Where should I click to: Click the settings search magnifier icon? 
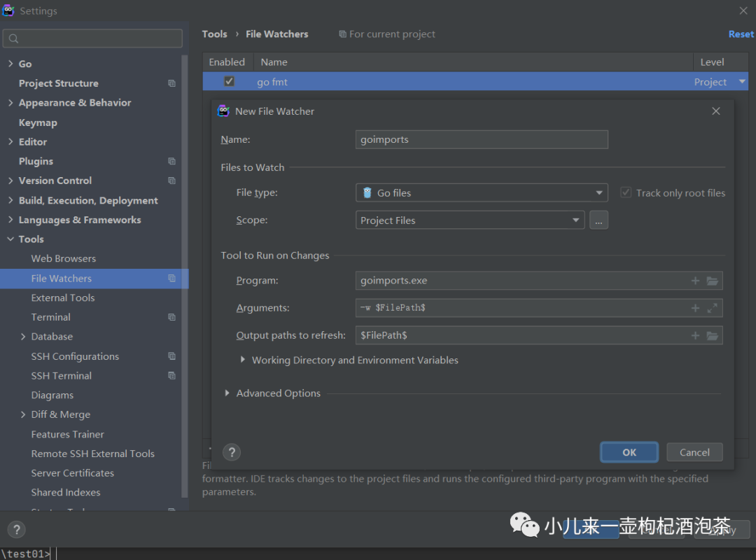pyautogui.click(x=13, y=38)
